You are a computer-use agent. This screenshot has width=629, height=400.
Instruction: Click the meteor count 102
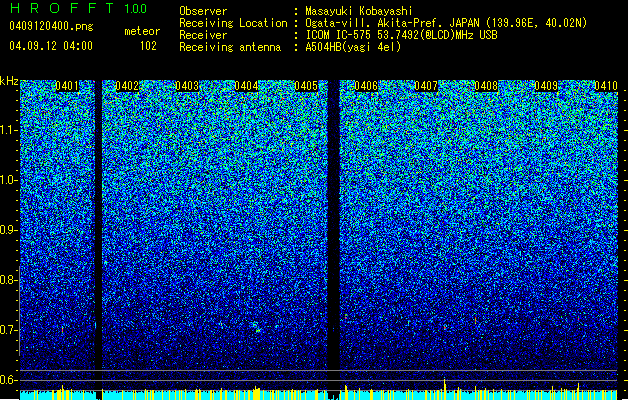[x=148, y=46]
